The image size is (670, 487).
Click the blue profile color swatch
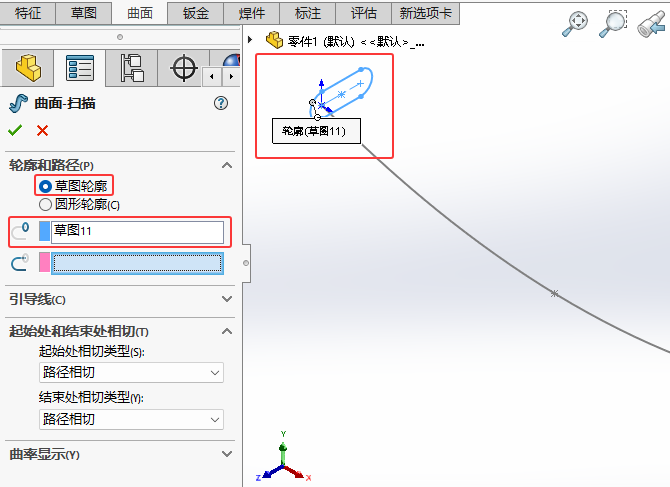click(44, 231)
